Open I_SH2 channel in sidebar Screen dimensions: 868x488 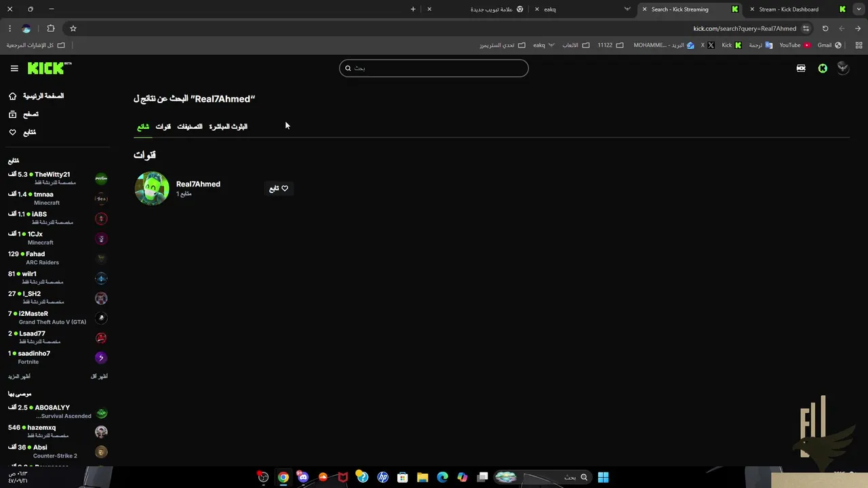tap(58, 298)
